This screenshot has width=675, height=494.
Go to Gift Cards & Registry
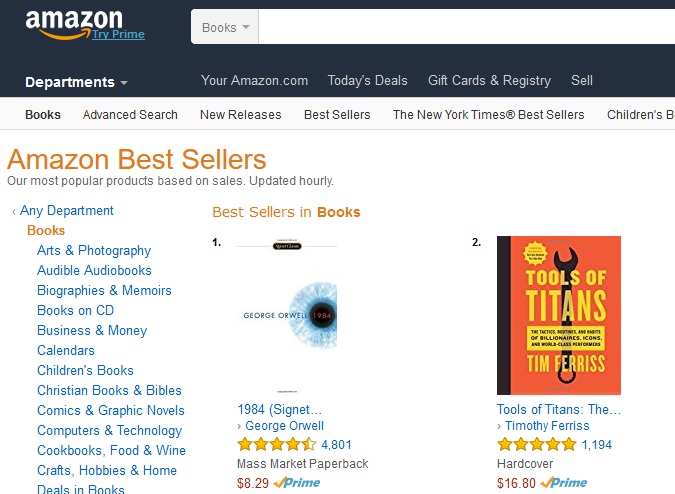coord(489,80)
